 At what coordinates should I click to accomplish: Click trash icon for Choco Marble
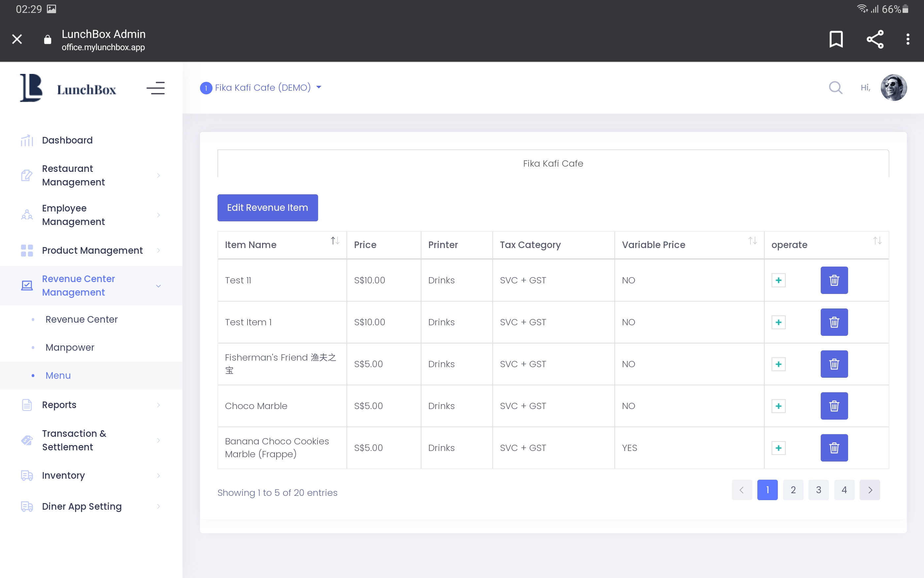point(834,406)
